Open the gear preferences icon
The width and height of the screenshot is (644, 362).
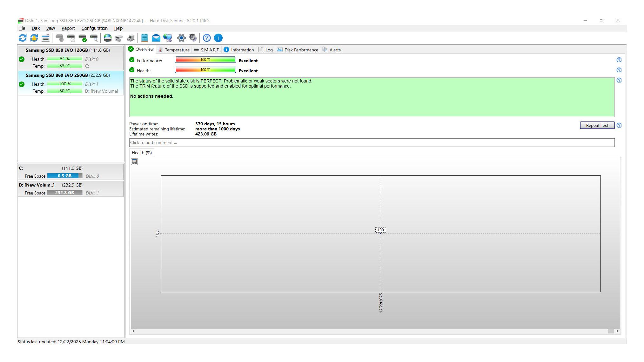point(181,38)
